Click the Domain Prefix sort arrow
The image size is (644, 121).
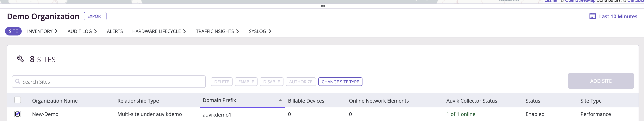[280, 100]
